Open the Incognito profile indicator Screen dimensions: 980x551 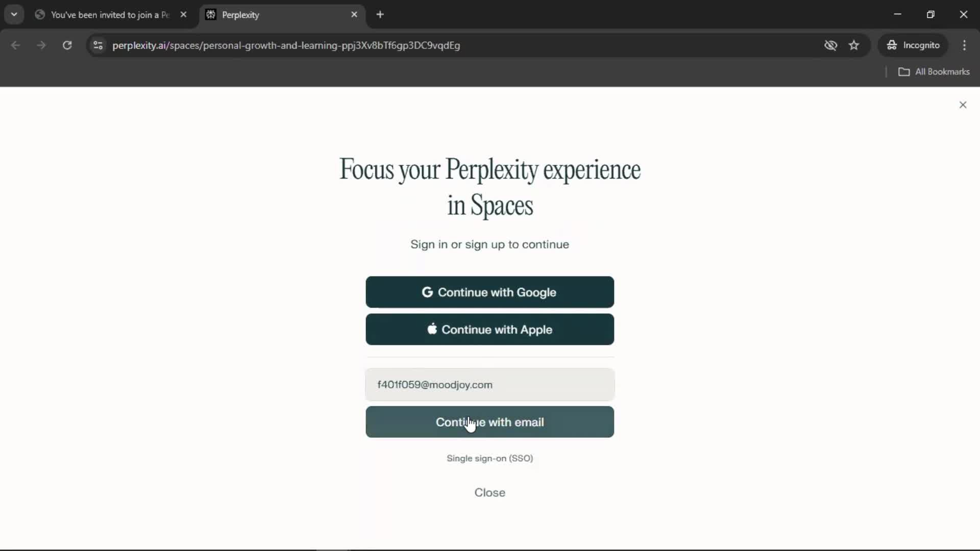click(x=913, y=45)
